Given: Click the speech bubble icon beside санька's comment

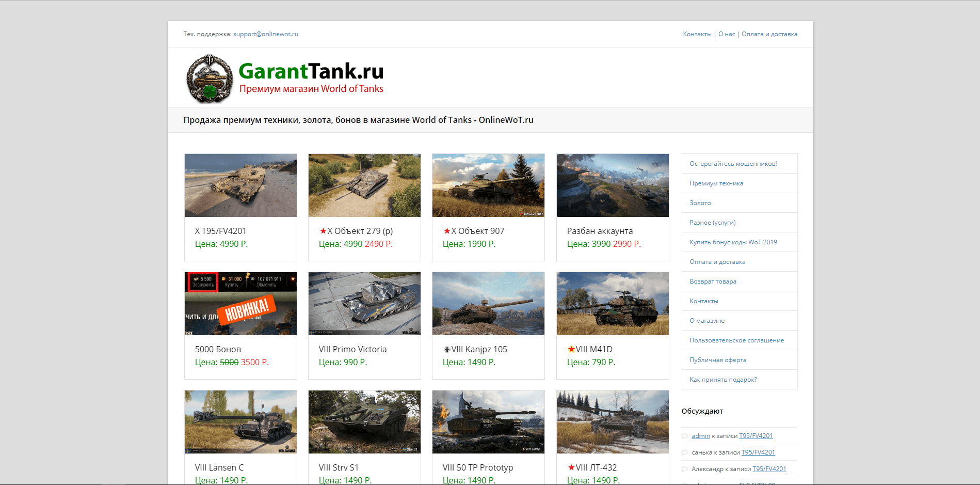Looking at the screenshot, I should [x=685, y=452].
